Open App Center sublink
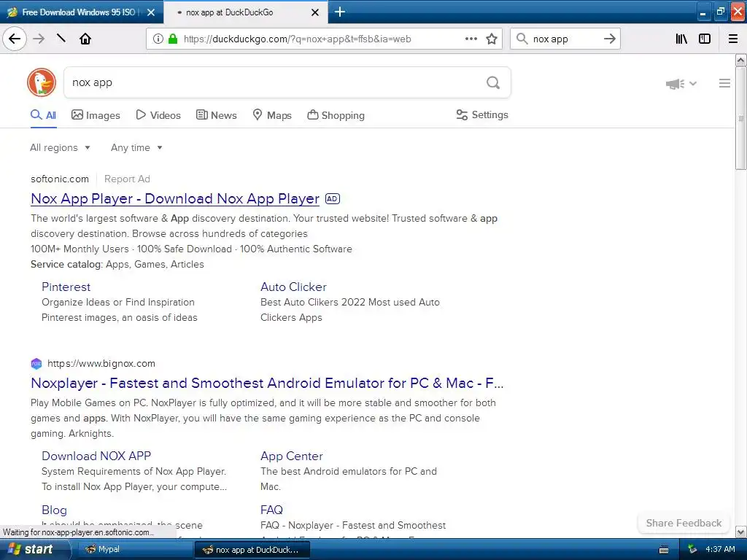Viewport: 747px width, 560px height. 292,456
